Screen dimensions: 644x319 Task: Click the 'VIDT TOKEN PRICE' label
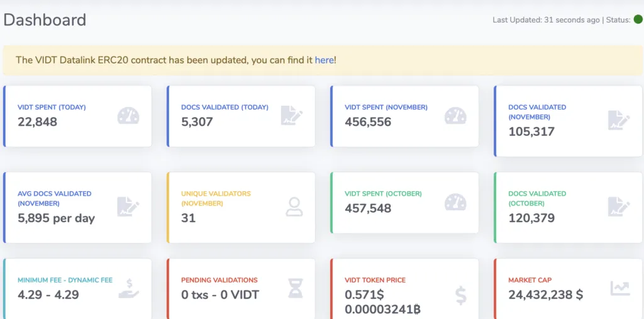(375, 281)
